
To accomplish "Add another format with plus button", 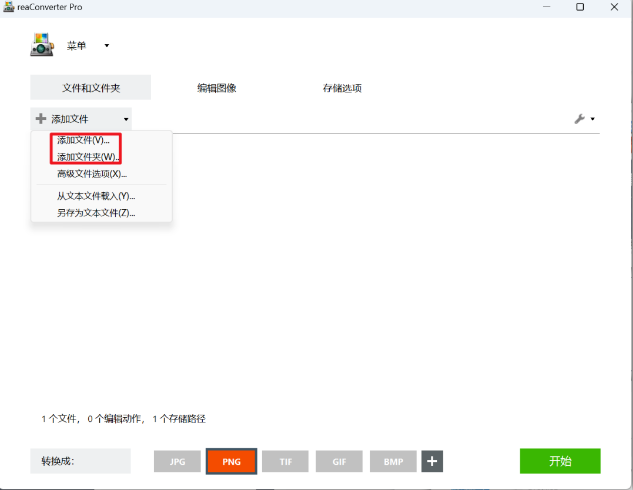I will tap(432, 461).
